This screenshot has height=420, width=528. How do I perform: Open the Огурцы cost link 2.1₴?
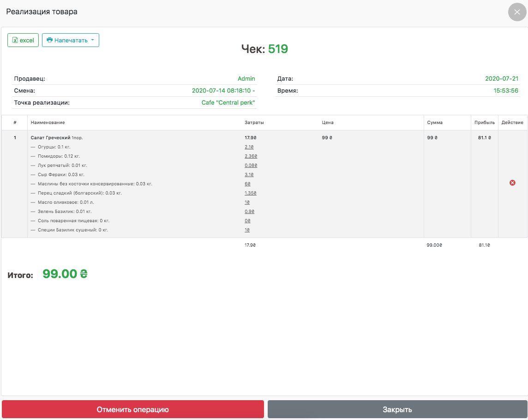click(249, 147)
